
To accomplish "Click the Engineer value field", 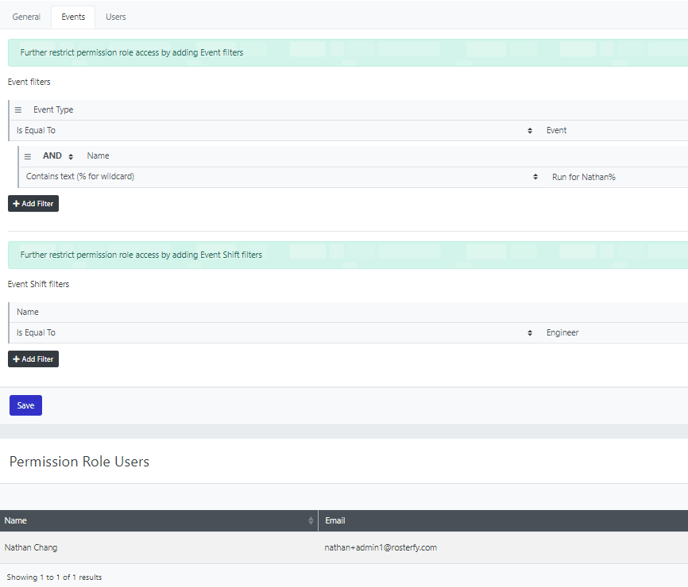I will click(613, 333).
